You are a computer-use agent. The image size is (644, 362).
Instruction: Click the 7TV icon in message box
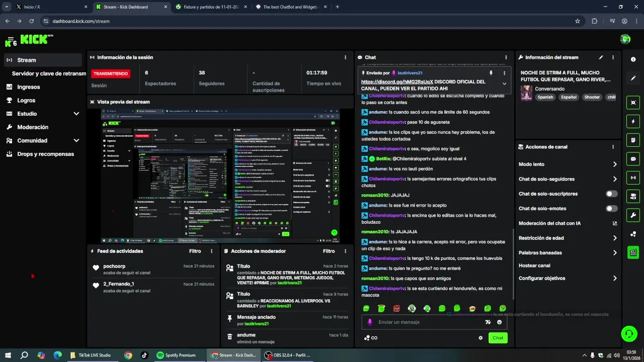[488, 322]
